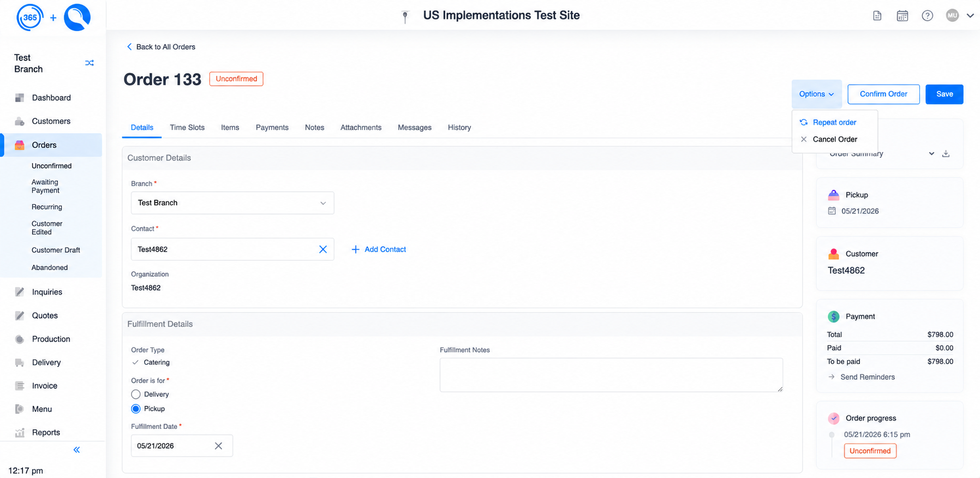Click the Payment dollar icon

coord(833,316)
